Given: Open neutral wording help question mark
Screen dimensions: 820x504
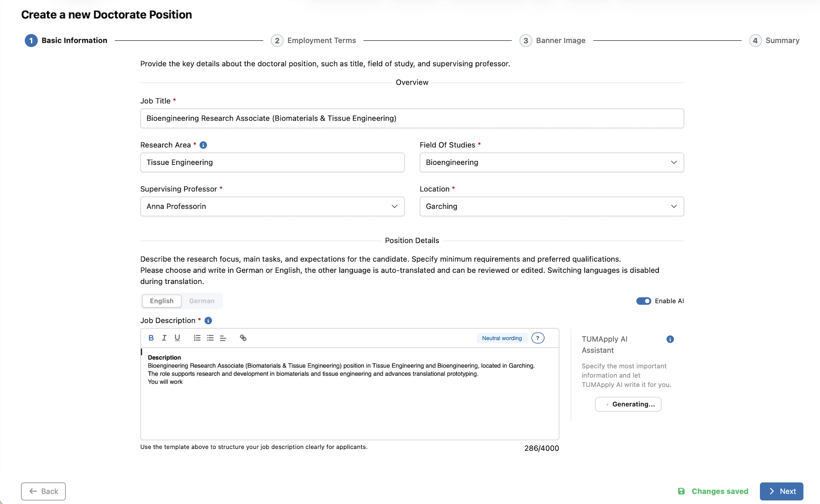Looking at the screenshot, I should click(x=538, y=338).
